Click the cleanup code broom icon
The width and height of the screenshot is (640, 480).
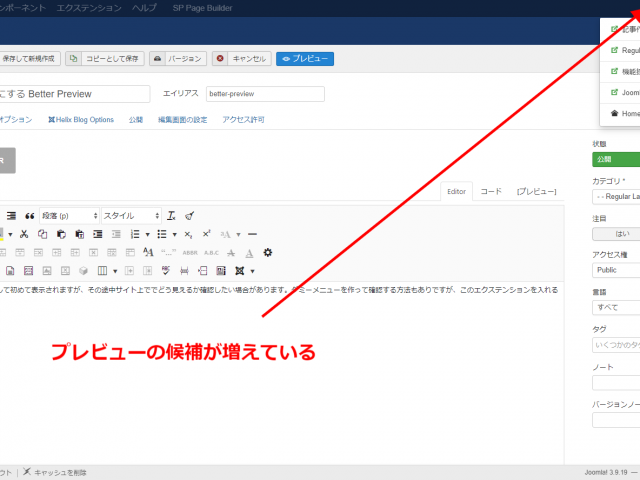(189, 216)
